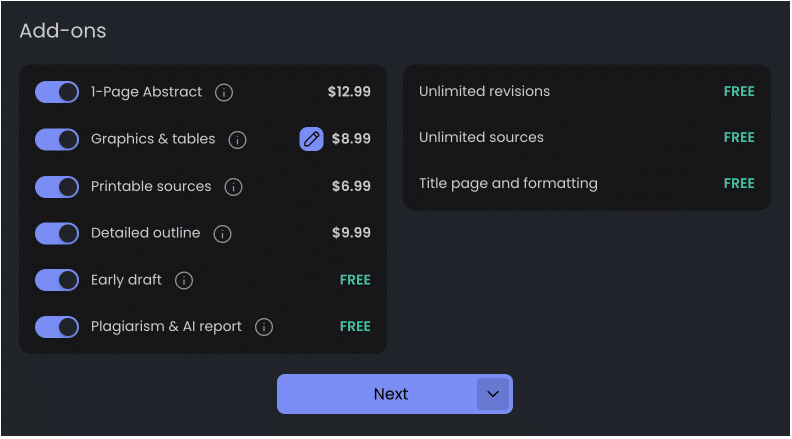Click info icon next to 1-Page Abstract

tap(224, 92)
